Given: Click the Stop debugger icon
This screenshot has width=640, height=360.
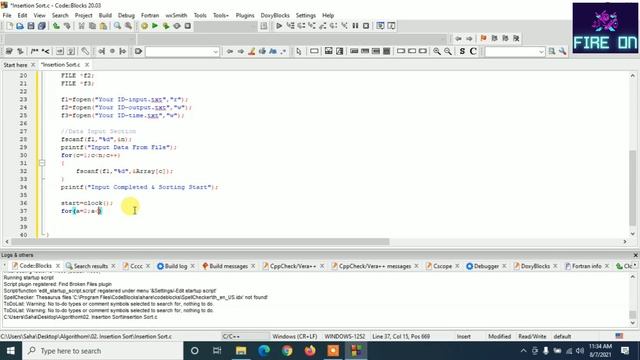Looking at the screenshot, I should click(366, 26).
